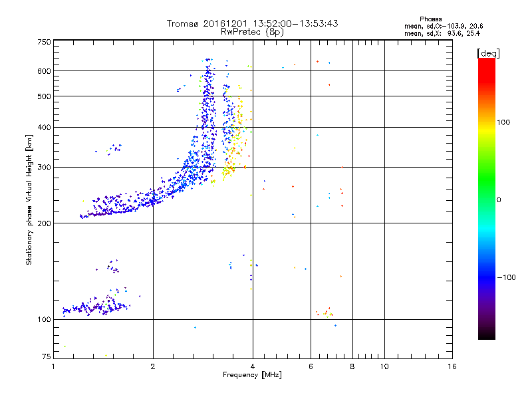Select the 'mean, sd,X: 93.6, 25.4' line
Screen dimensions: 532x399
tap(442, 33)
